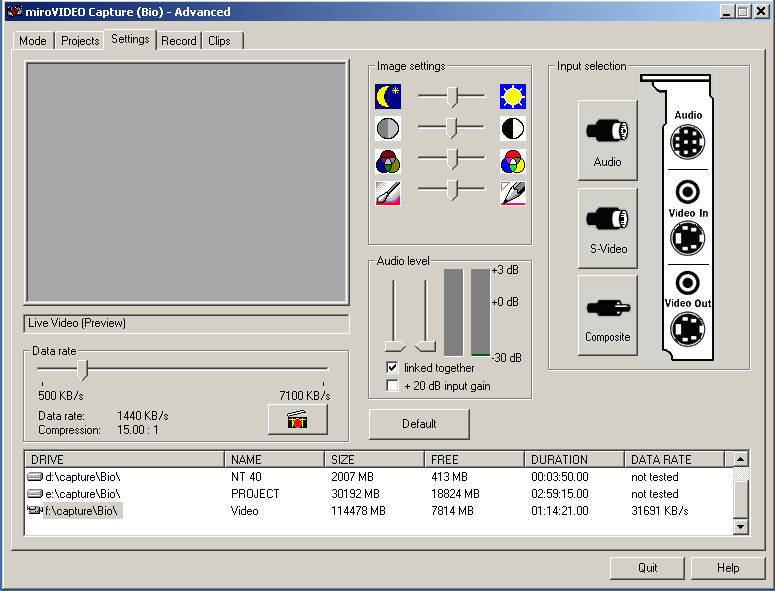Click the data rate slider handle
Screen dimensions: 775x591
83,370
